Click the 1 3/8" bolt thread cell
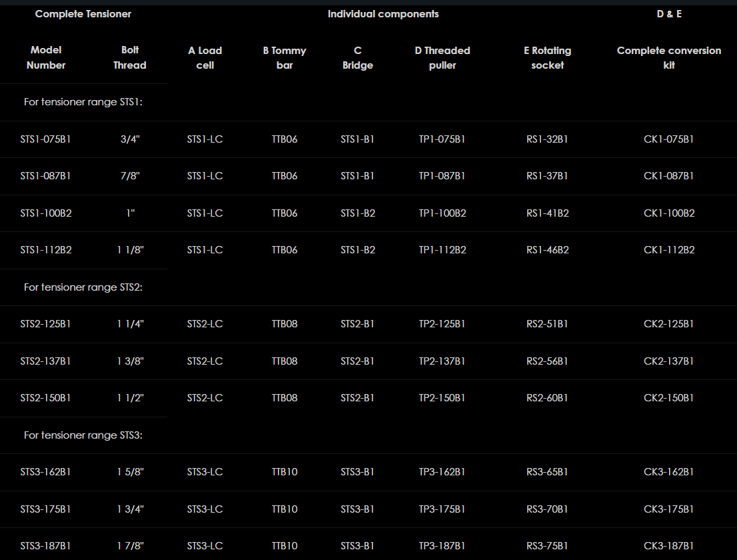The image size is (737, 560). 129,361
